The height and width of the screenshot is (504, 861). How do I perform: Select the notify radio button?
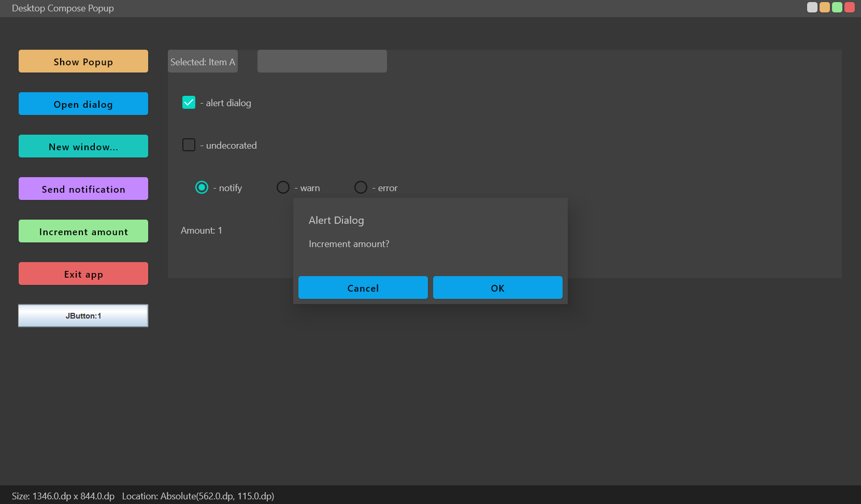click(x=202, y=187)
